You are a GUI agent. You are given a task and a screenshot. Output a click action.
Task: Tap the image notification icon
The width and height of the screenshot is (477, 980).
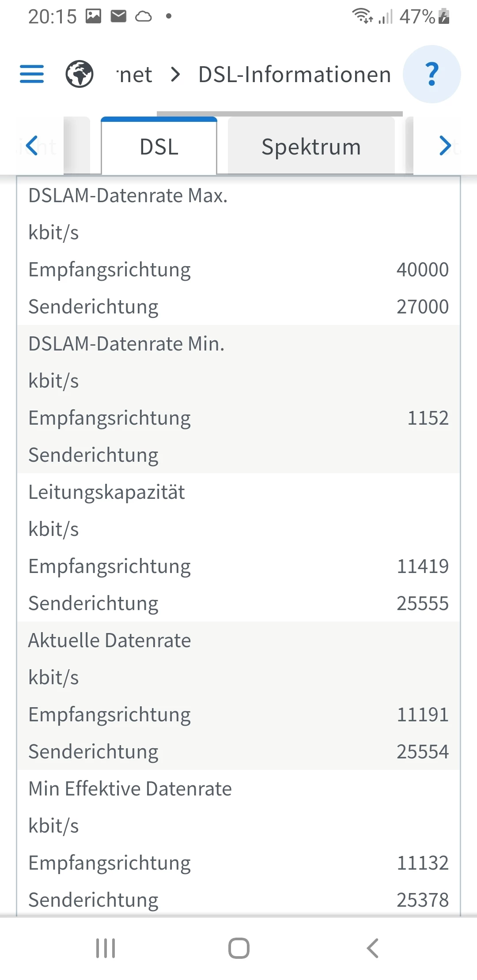(93, 16)
